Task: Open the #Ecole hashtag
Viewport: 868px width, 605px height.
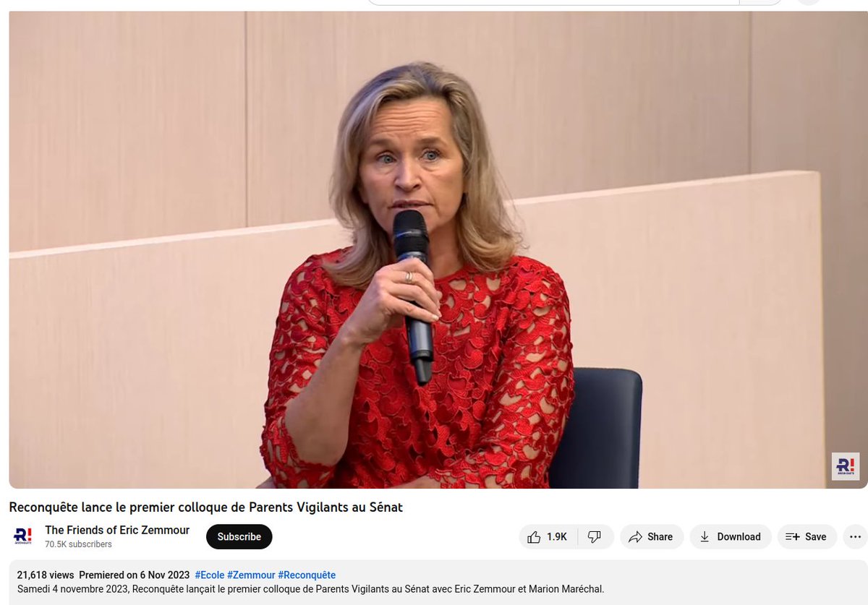Action: tap(209, 575)
